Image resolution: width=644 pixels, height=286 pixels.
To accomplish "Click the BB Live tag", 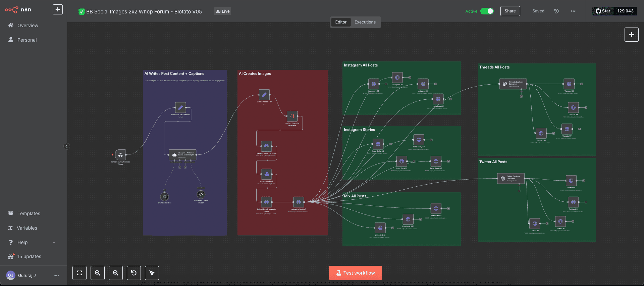I will click(222, 11).
